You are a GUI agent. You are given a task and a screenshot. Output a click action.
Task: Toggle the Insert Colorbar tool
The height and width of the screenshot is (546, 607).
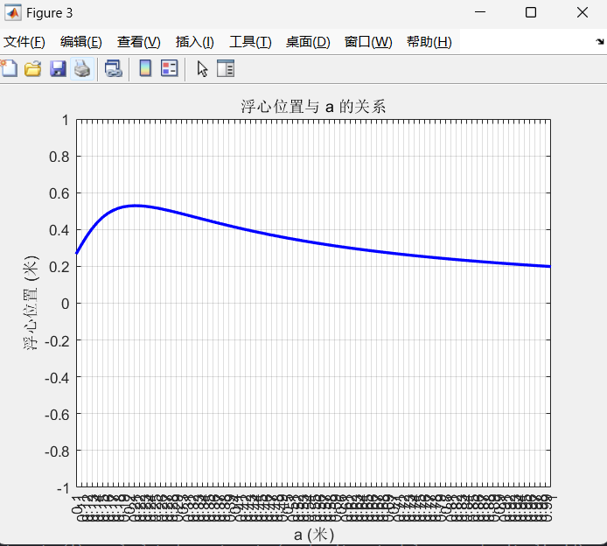(x=145, y=68)
